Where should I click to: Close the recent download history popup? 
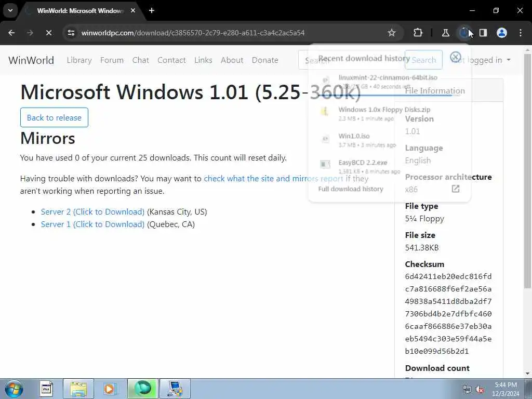tap(455, 57)
